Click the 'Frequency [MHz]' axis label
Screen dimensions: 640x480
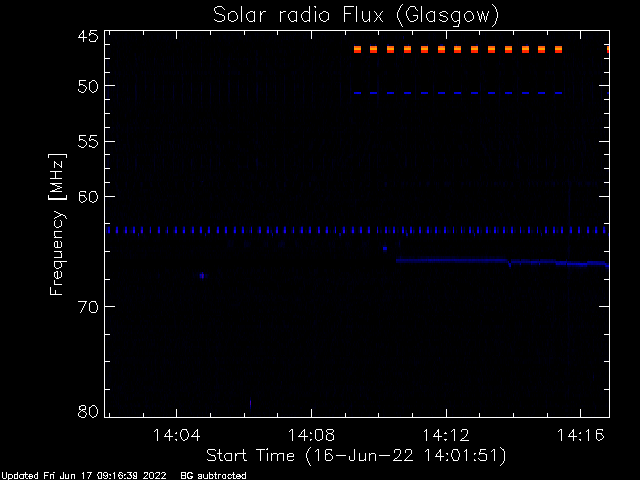57,224
